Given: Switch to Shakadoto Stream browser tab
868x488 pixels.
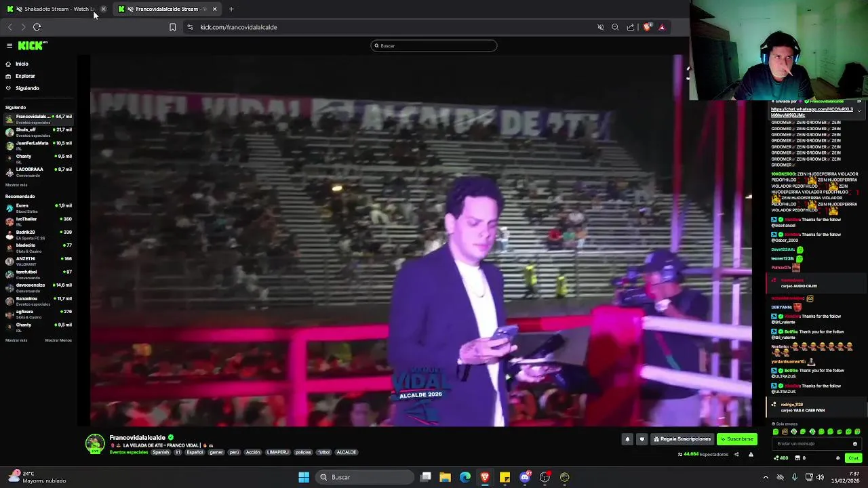Looking at the screenshot, I should [x=56, y=9].
